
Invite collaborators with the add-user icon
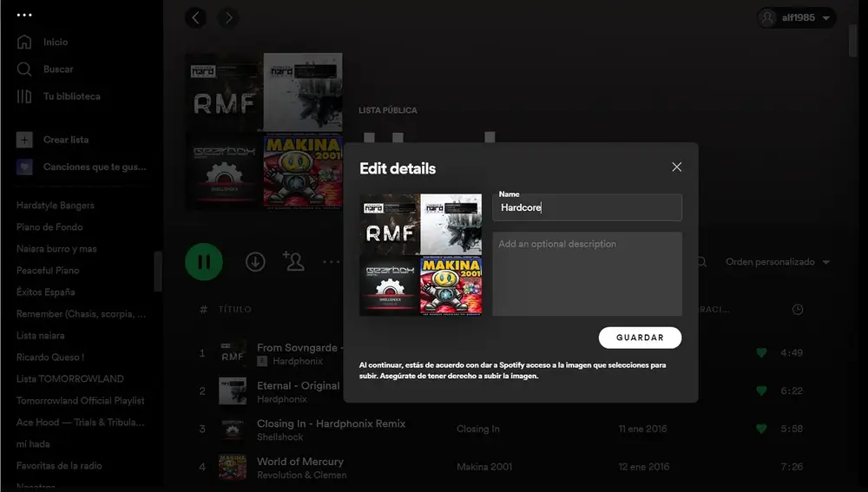[x=293, y=260]
